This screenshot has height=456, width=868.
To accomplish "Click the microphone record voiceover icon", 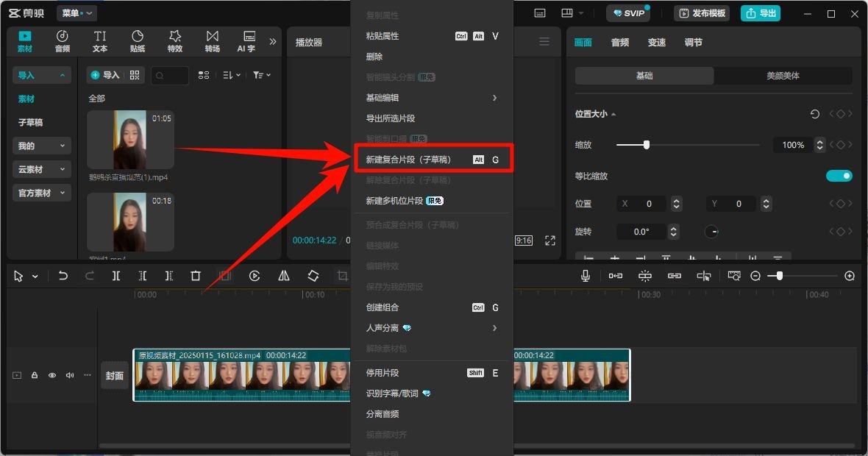I will pyautogui.click(x=586, y=276).
